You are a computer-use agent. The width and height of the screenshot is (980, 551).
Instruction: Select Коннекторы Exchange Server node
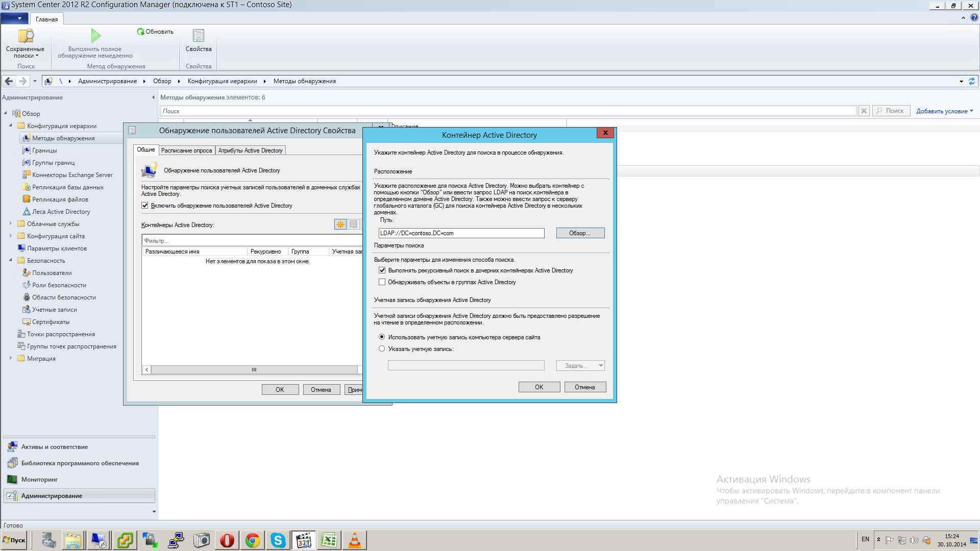(72, 175)
